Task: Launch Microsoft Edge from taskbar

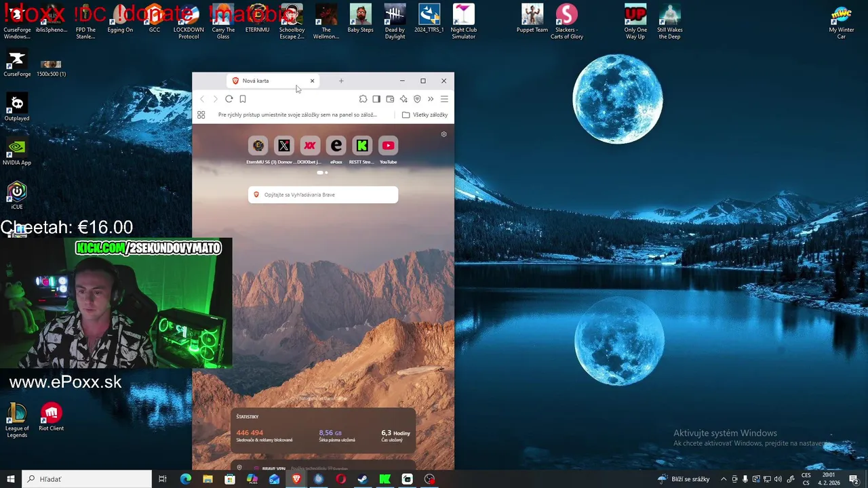Action: tap(186, 479)
